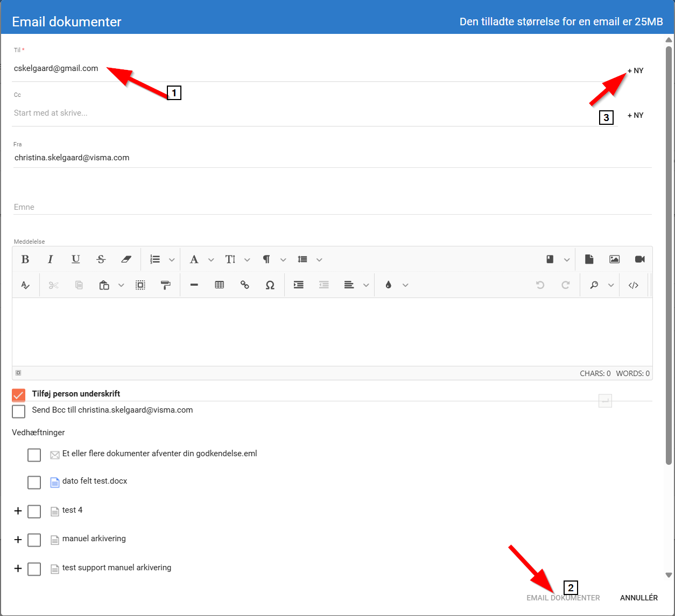The height and width of the screenshot is (616, 675).
Task: Click into the Til recipient field
Action: 316,68
